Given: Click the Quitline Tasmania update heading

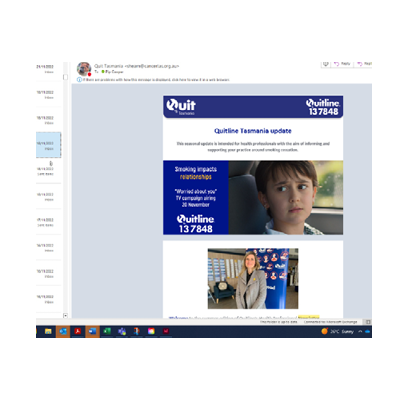Looking at the screenshot, I should [x=253, y=131].
